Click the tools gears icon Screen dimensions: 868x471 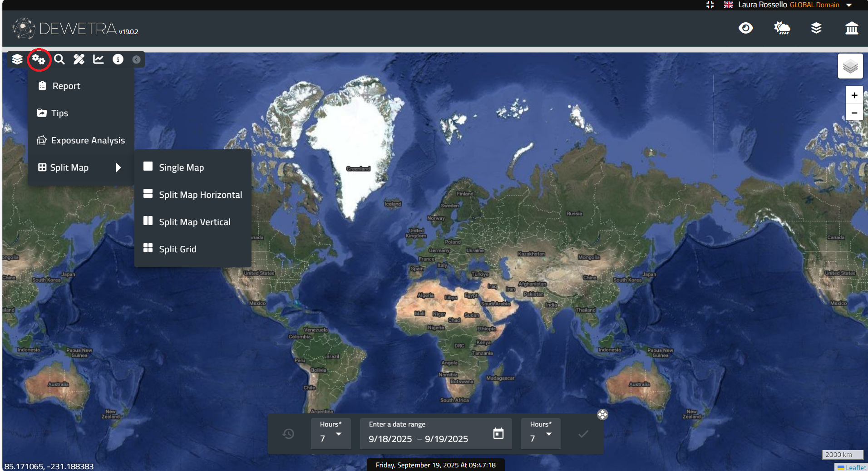coord(39,59)
